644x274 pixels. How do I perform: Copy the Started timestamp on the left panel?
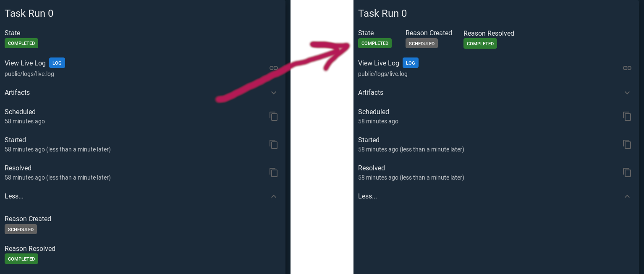tap(273, 144)
